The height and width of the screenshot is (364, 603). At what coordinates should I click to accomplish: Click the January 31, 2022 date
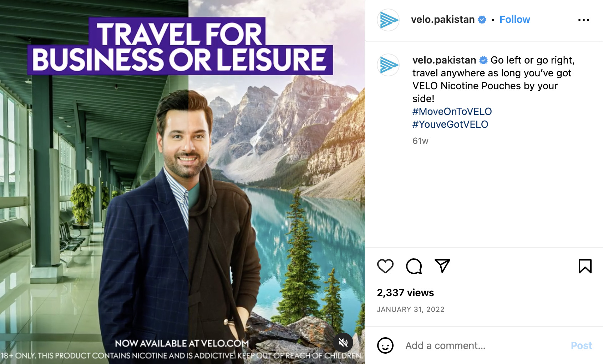(x=411, y=309)
